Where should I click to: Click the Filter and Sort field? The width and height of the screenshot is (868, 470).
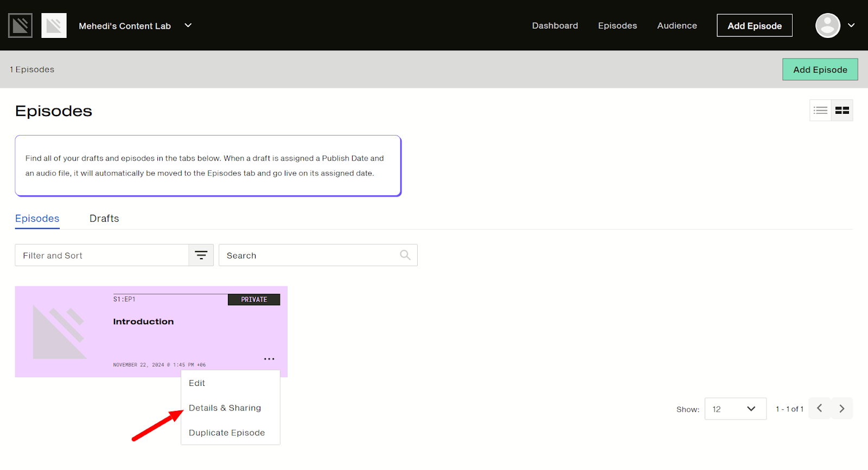[x=102, y=255]
